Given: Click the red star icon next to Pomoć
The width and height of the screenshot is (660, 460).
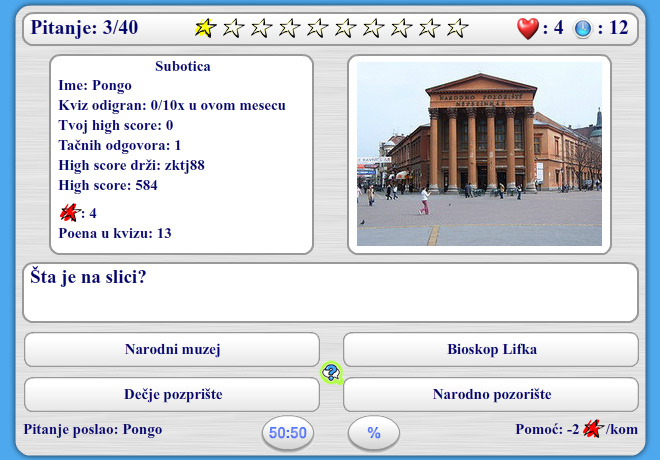Looking at the screenshot, I should (x=593, y=429).
